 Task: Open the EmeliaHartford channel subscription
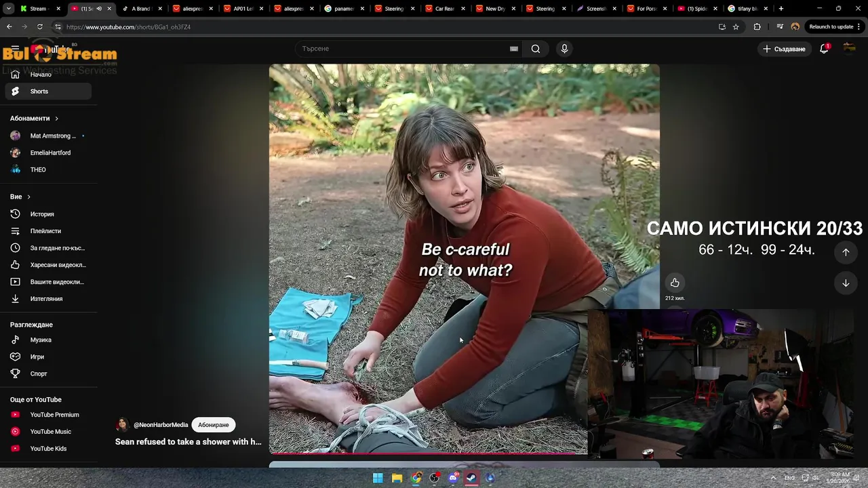(48, 152)
